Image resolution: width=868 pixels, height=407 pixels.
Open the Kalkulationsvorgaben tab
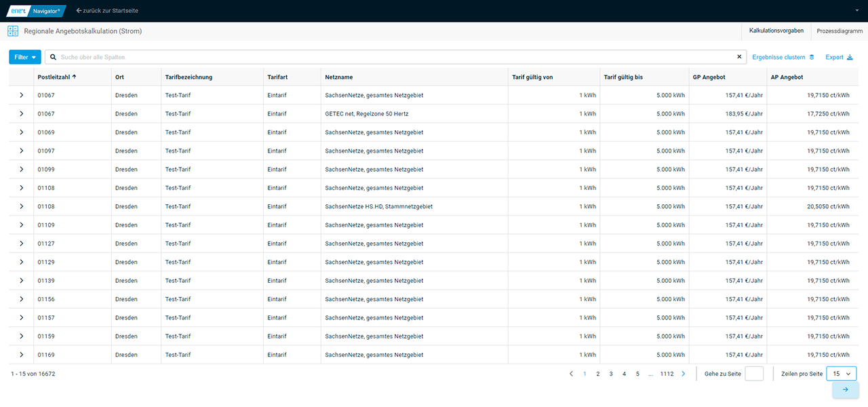776,31
